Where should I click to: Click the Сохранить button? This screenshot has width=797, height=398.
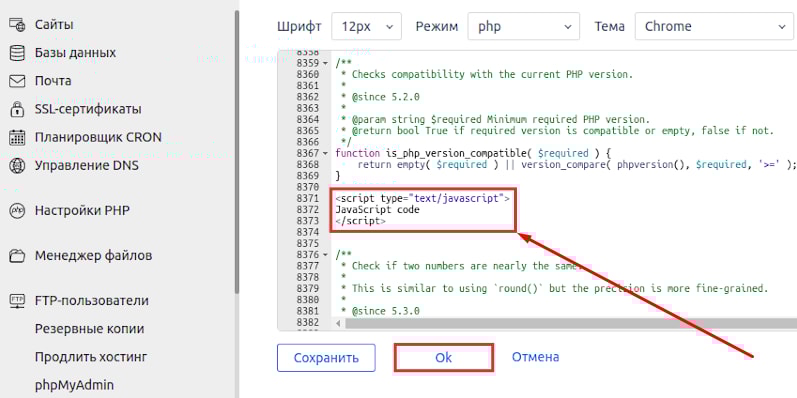pos(326,358)
